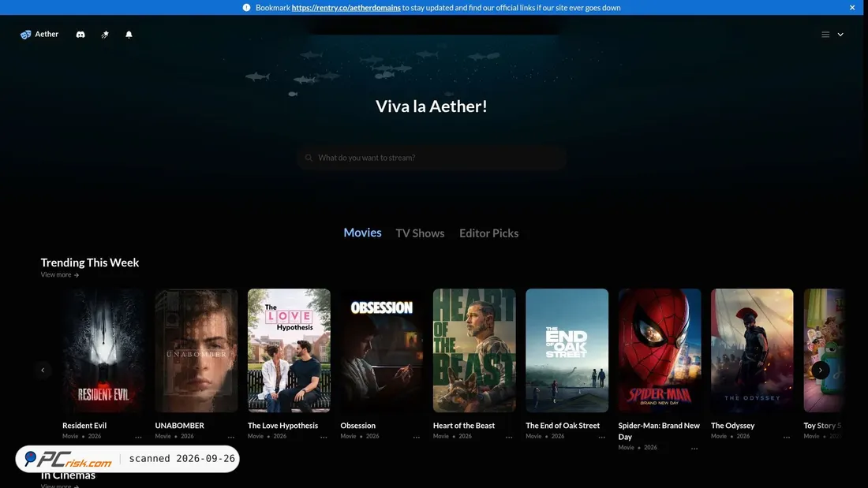Open more options for UNABOMBER

(x=231, y=437)
